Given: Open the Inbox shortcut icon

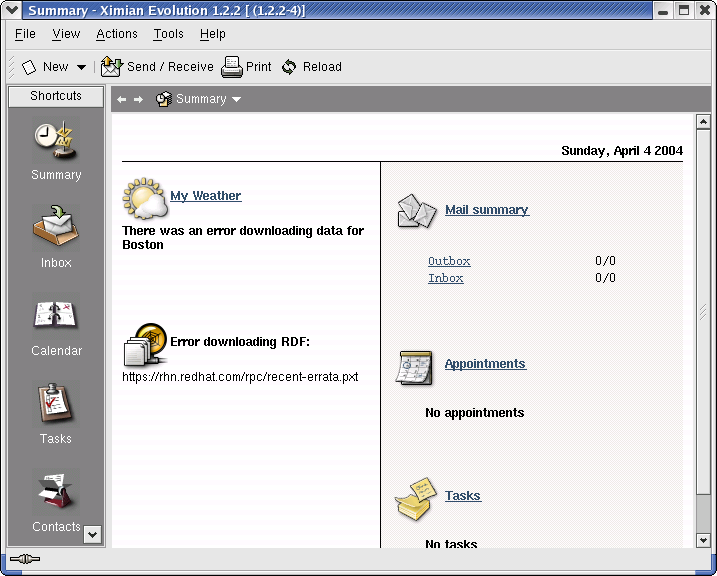Looking at the screenshot, I should click(x=56, y=228).
